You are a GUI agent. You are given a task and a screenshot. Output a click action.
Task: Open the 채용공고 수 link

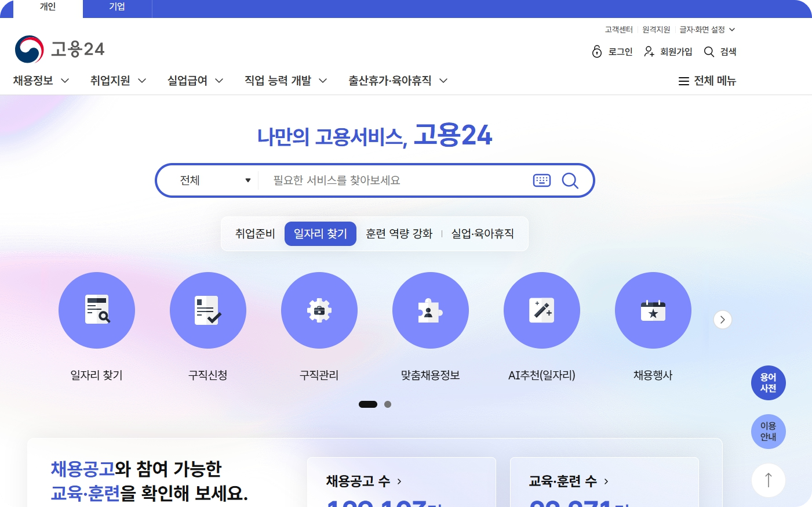coord(364,481)
